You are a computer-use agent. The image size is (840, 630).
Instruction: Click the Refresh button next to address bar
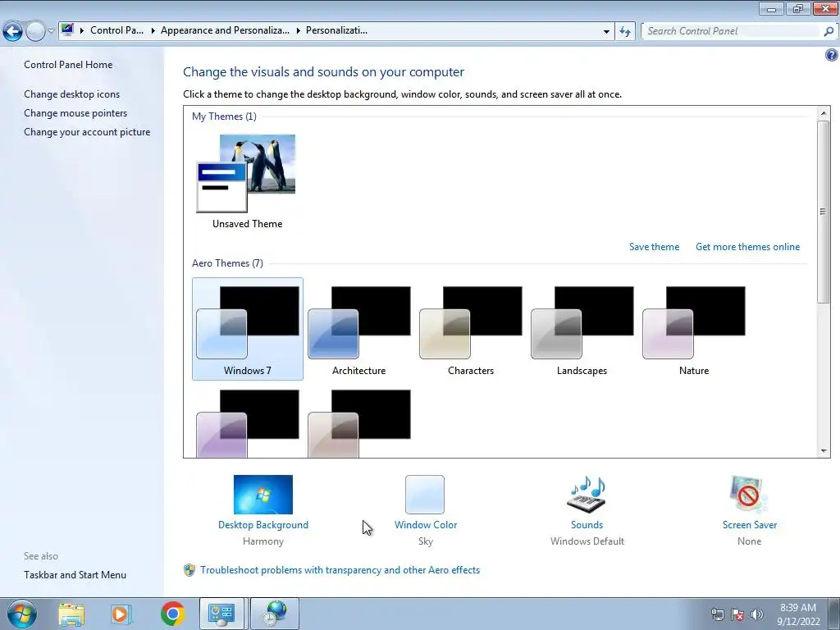click(624, 31)
